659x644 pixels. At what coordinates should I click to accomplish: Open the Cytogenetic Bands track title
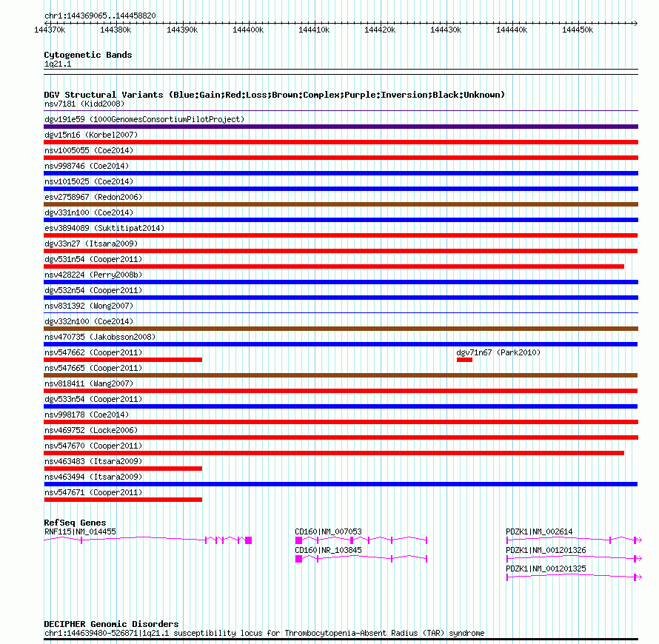click(88, 55)
